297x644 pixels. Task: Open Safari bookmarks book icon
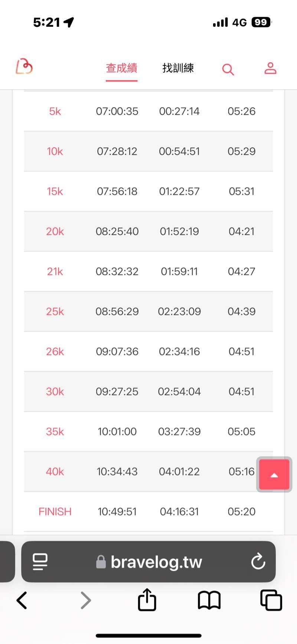pos(209,600)
